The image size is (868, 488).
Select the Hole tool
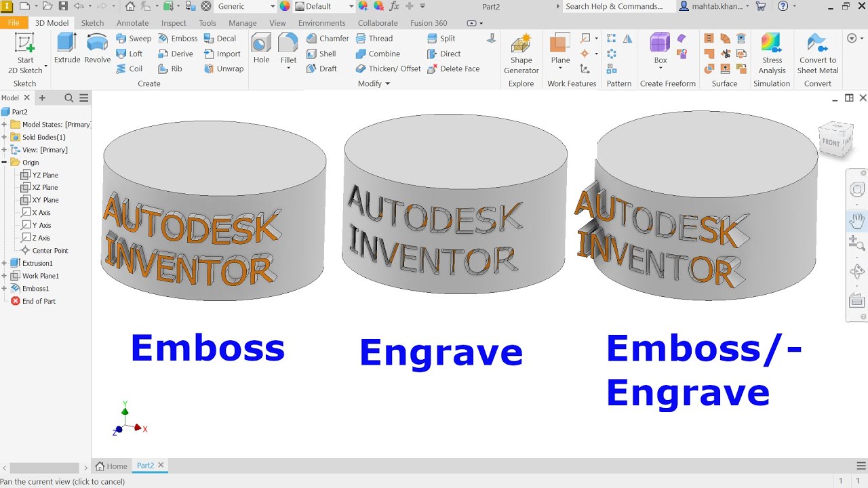click(261, 49)
